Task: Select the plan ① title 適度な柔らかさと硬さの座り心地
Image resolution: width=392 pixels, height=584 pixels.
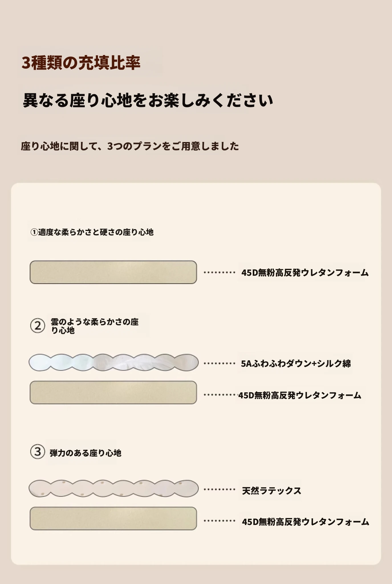Action: (92, 232)
